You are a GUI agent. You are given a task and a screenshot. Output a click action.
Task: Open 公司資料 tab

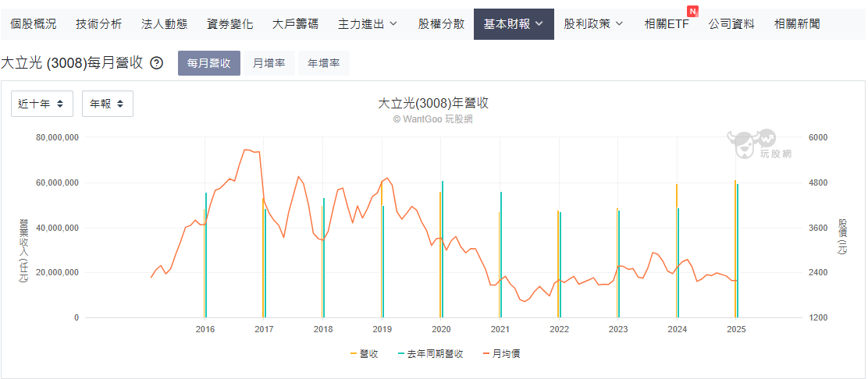tap(731, 24)
